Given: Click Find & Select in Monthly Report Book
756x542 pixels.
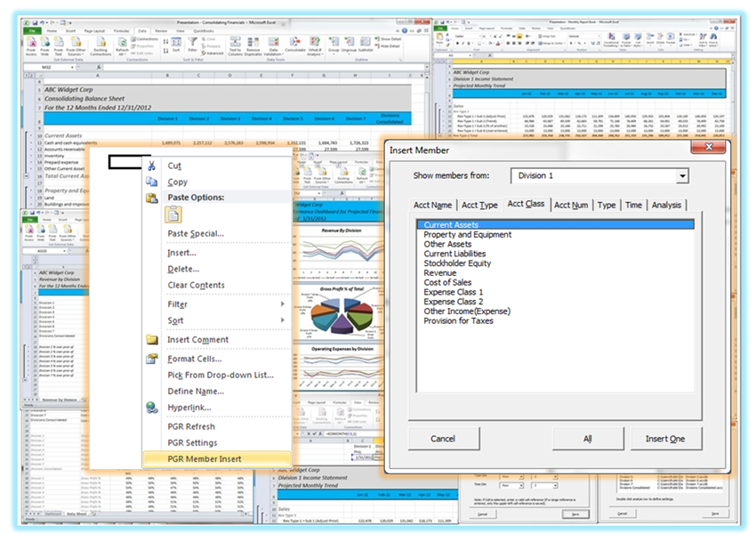Looking at the screenshot, I should point(713,39).
